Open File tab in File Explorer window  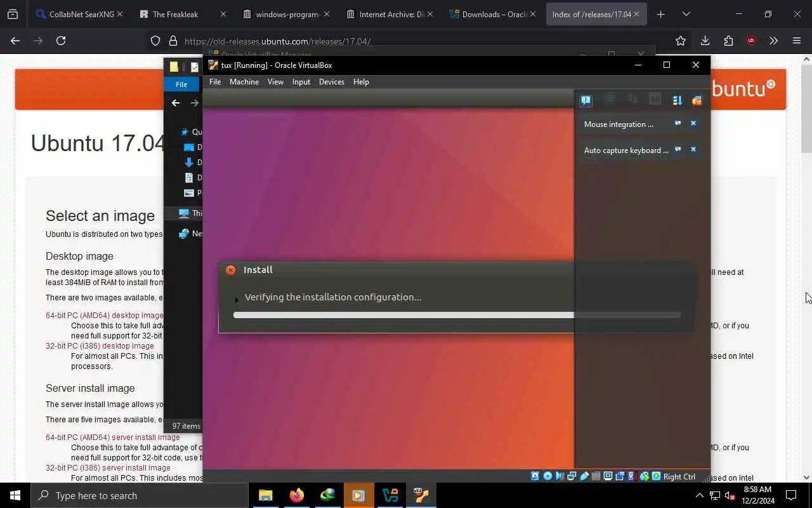pos(181,84)
